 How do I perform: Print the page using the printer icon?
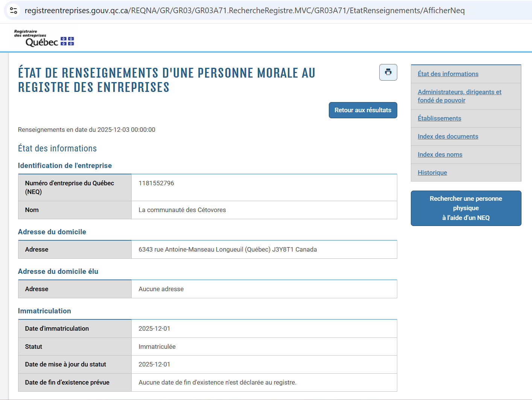[x=388, y=72]
